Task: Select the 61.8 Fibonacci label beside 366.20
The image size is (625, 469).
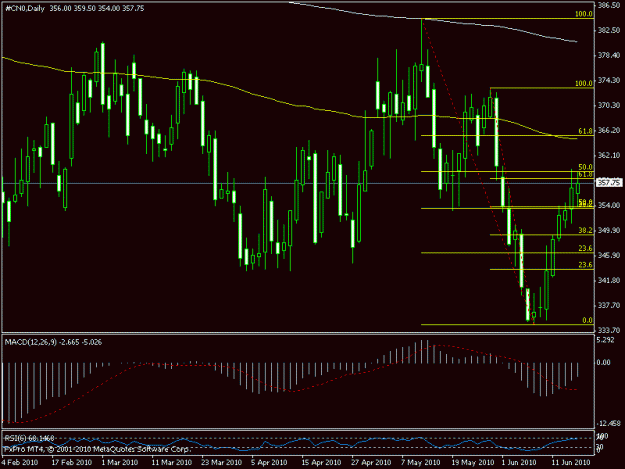Action: (585, 131)
